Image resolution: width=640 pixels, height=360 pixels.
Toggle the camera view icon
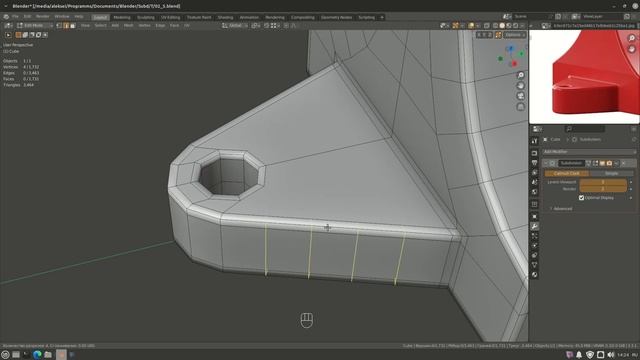pos(520,96)
